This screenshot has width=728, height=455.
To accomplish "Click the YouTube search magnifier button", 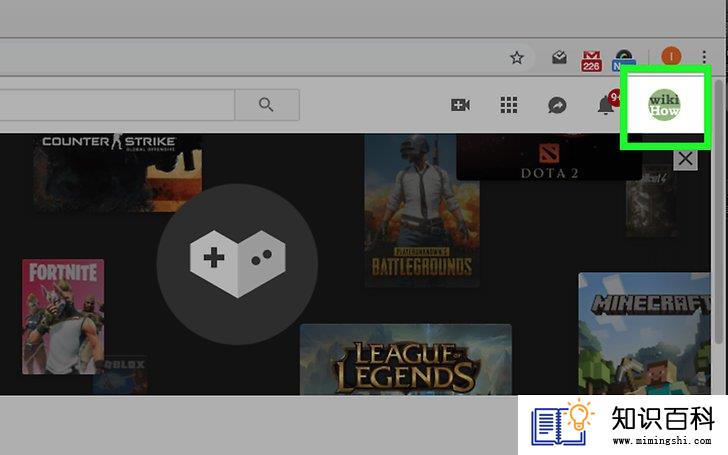I will click(x=266, y=105).
